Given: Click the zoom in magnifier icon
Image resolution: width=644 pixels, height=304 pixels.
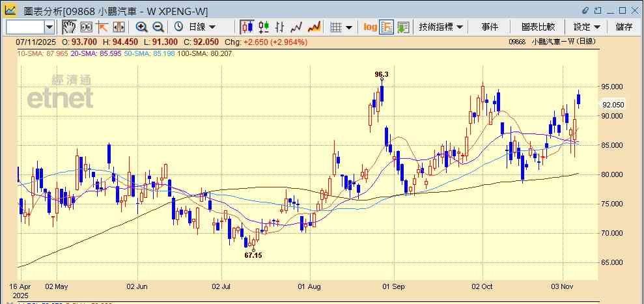Looking at the screenshot, I should [141, 27].
